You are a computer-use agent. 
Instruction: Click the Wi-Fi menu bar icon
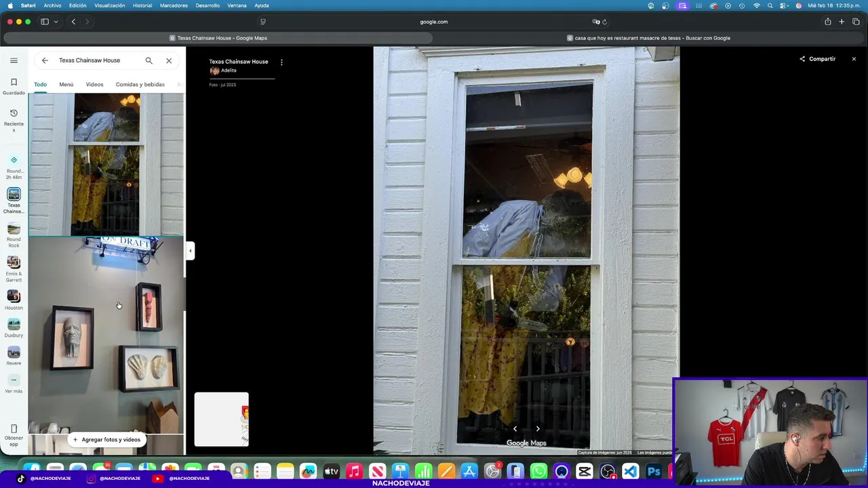coord(757,5)
